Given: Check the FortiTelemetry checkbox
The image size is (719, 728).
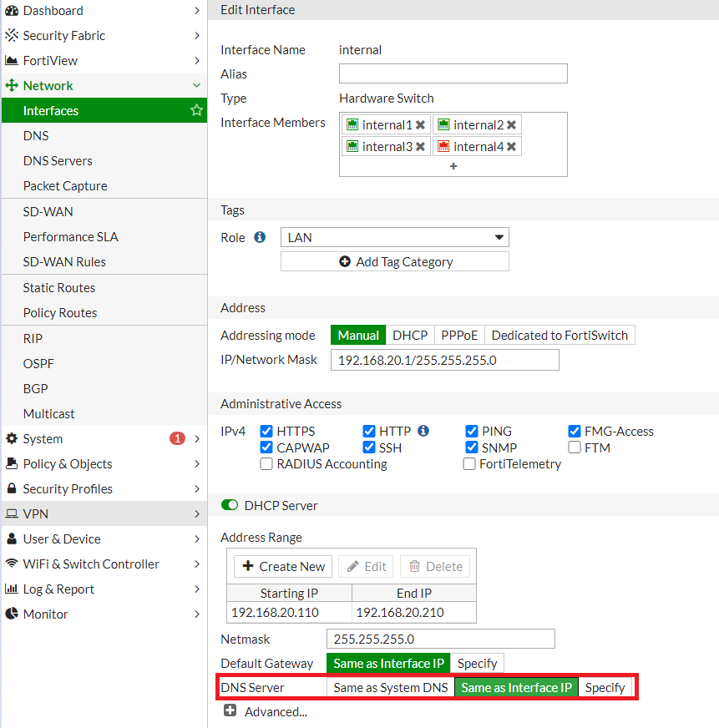Looking at the screenshot, I should click(x=469, y=464).
